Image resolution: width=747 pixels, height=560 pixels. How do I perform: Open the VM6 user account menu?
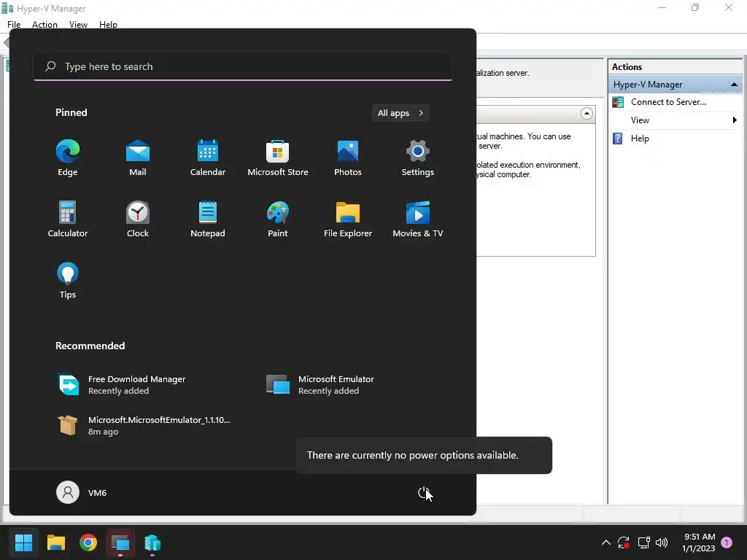click(82, 492)
